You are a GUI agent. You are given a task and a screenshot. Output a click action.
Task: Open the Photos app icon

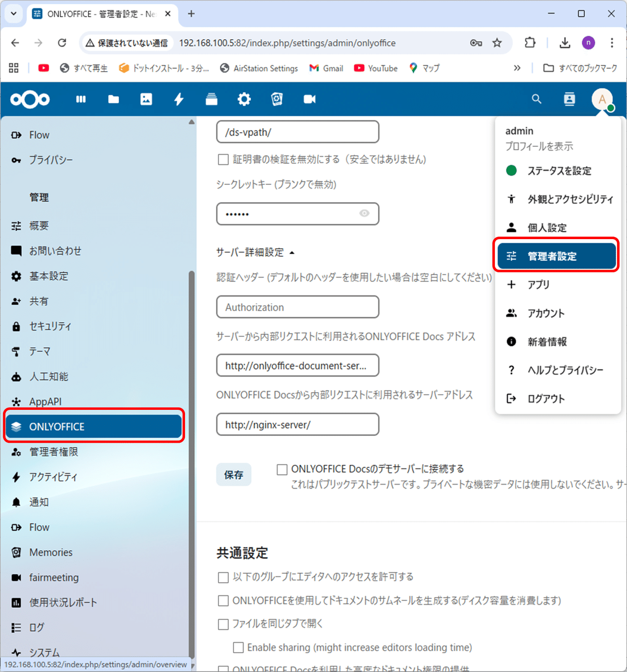[146, 99]
